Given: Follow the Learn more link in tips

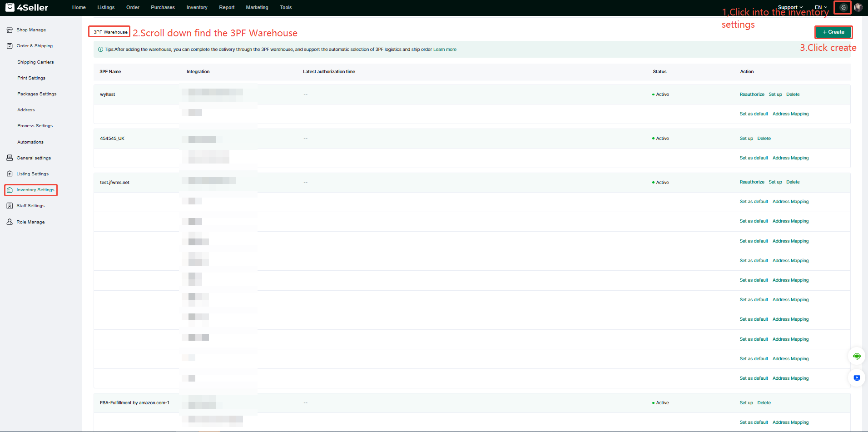Looking at the screenshot, I should (445, 50).
